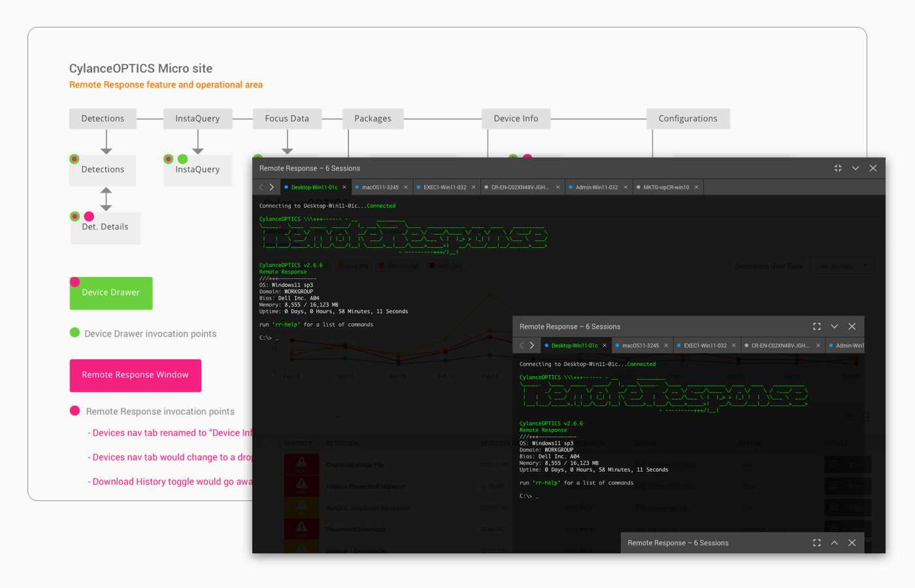Shrink the large Remote Response window from fullscreen
The image size is (915, 588).
coord(838,169)
